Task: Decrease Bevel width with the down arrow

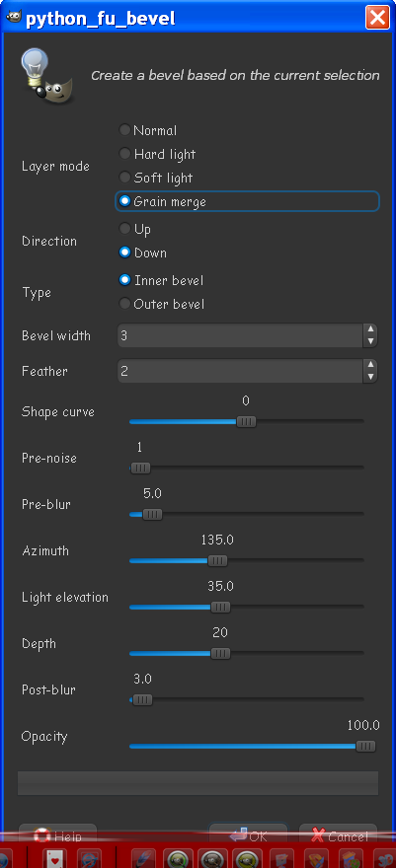Action: pos(370,341)
